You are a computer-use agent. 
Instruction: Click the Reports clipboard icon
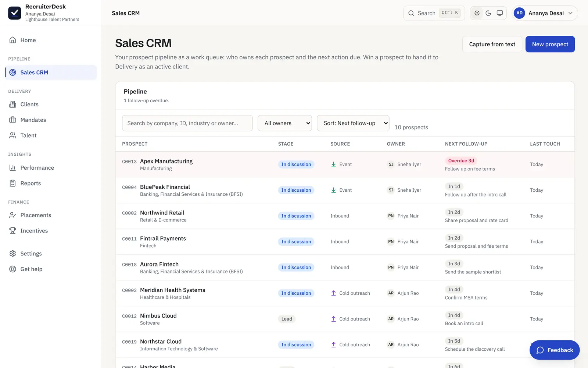coord(12,183)
